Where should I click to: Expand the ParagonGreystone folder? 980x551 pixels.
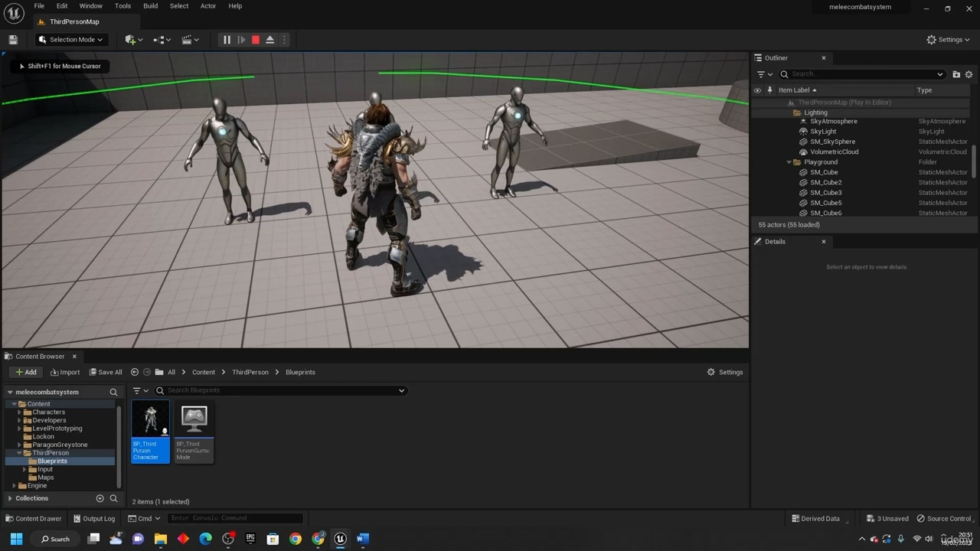19,445
